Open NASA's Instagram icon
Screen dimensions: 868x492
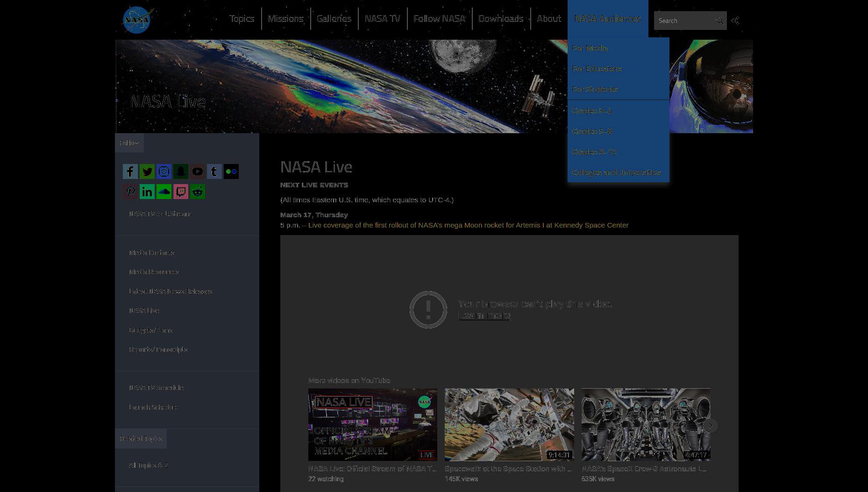point(164,171)
